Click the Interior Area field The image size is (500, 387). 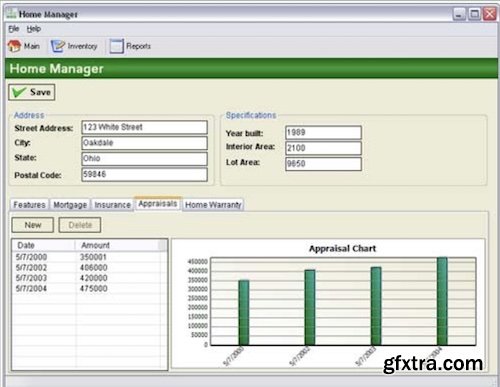tap(323, 148)
